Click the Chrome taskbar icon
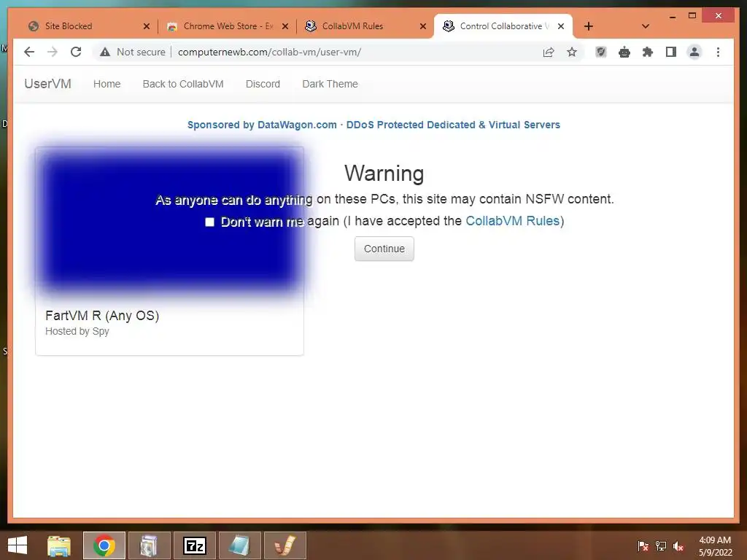Image resolution: width=747 pixels, height=560 pixels. (x=104, y=545)
